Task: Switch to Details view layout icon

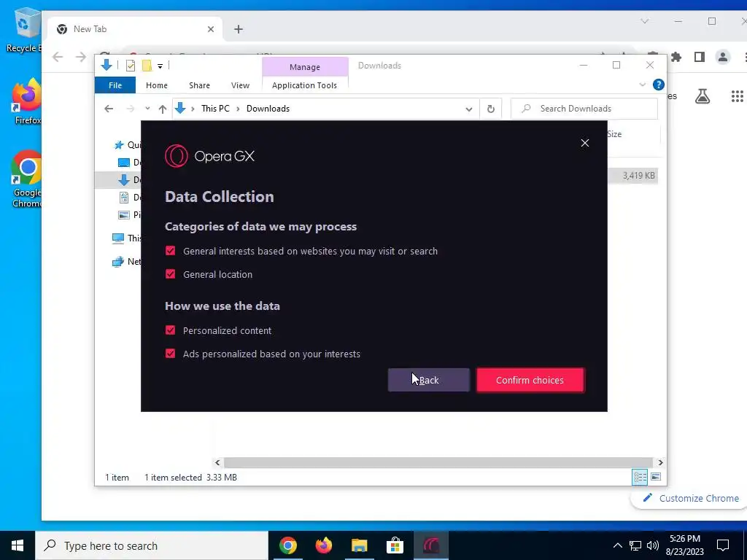Action: [x=640, y=477]
